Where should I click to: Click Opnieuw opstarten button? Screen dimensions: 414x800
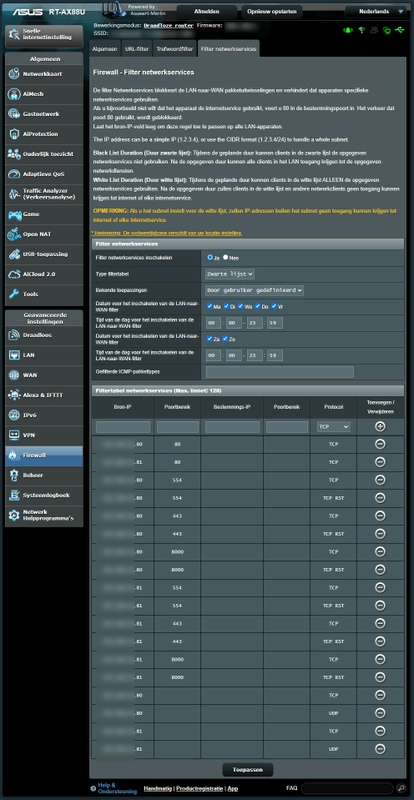click(272, 11)
